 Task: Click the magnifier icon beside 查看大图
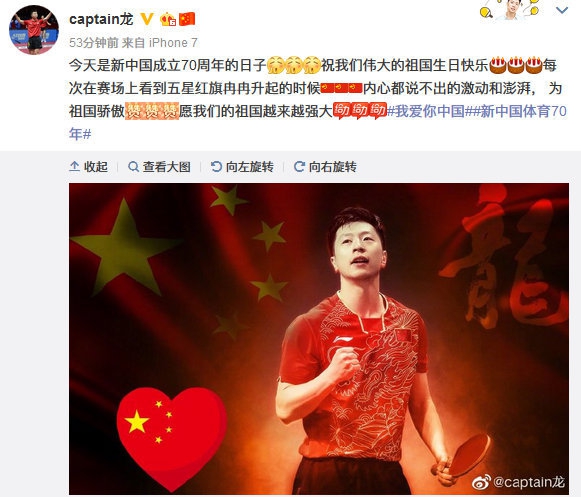133,167
